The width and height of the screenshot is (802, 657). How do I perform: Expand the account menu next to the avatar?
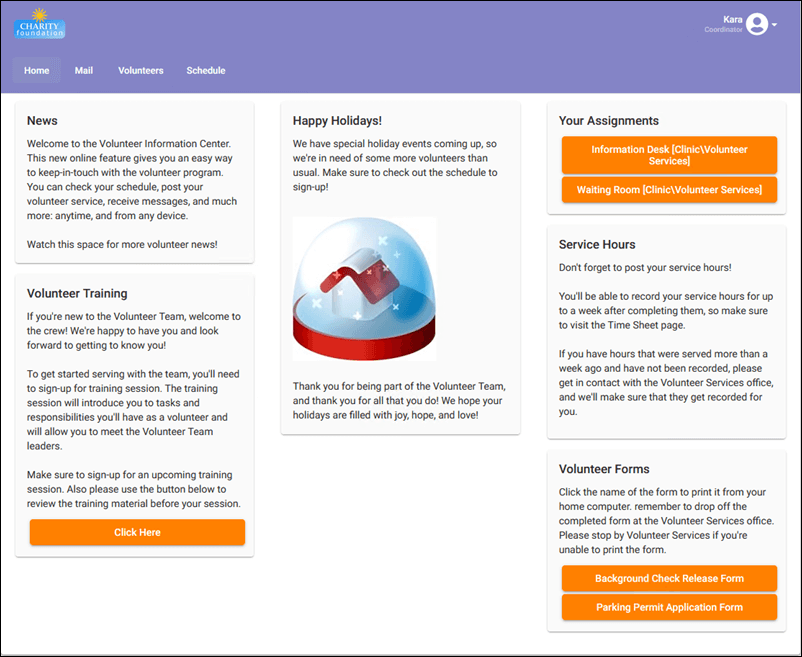click(x=775, y=23)
